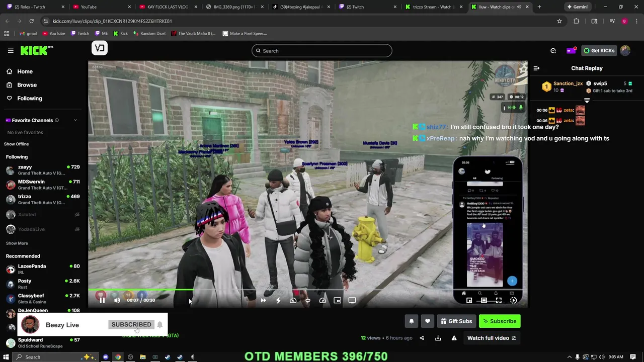Open the Kick hamburger sidebar menu

point(11,50)
